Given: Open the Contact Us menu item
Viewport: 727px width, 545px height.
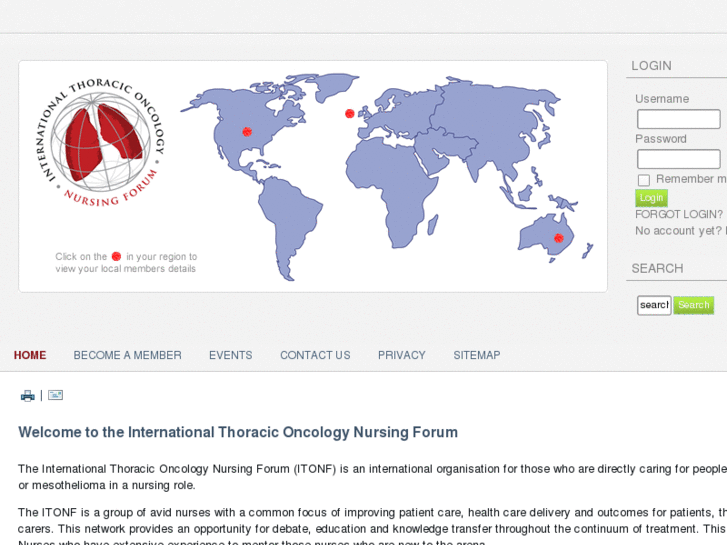Looking at the screenshot, I should coord(315,355).
